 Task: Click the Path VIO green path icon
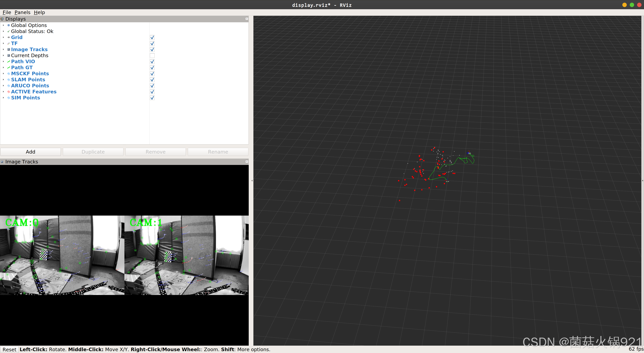[x=9, y=62]
